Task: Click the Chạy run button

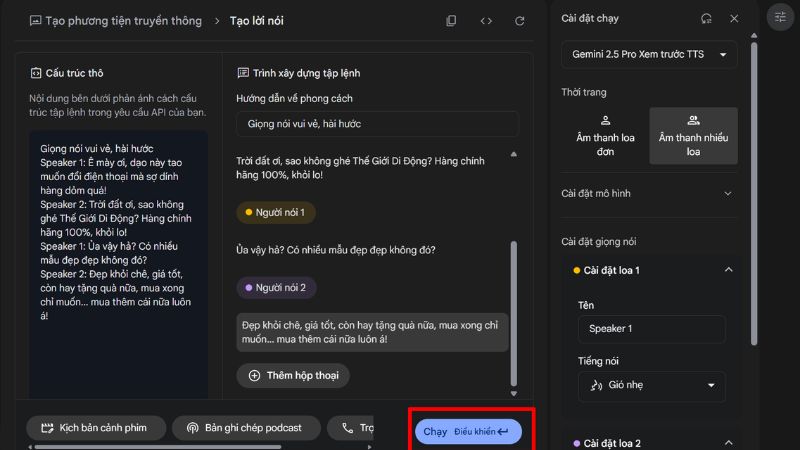Action: pos(468,432)
